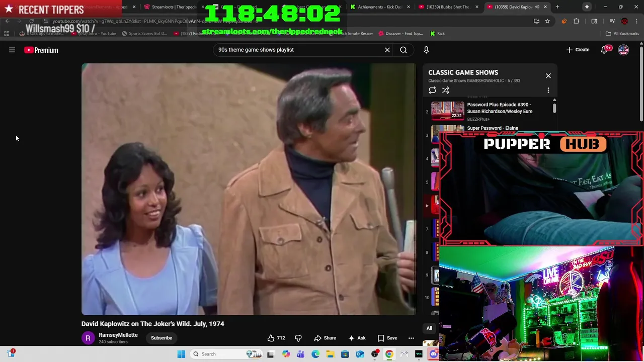Viewport: 644px width, 362px height.
Task: Open RamseyMellette channel avatar
Action: (88, 338)
